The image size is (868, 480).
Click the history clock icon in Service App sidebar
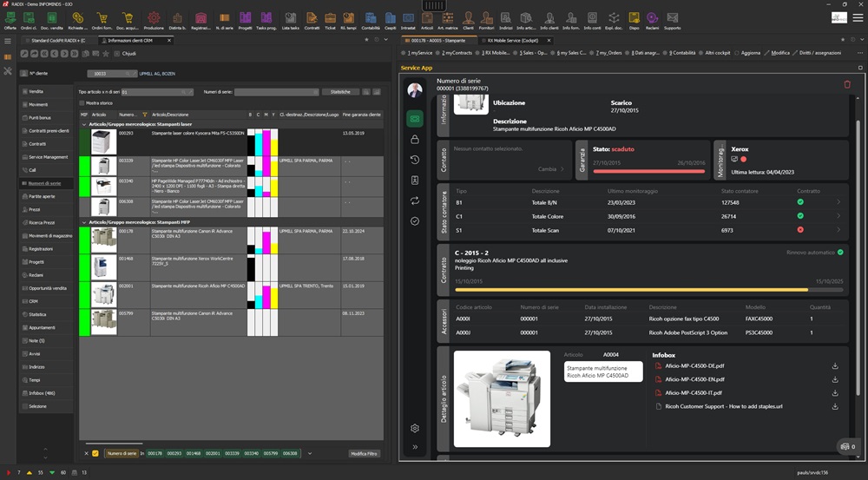pos(415,160)
